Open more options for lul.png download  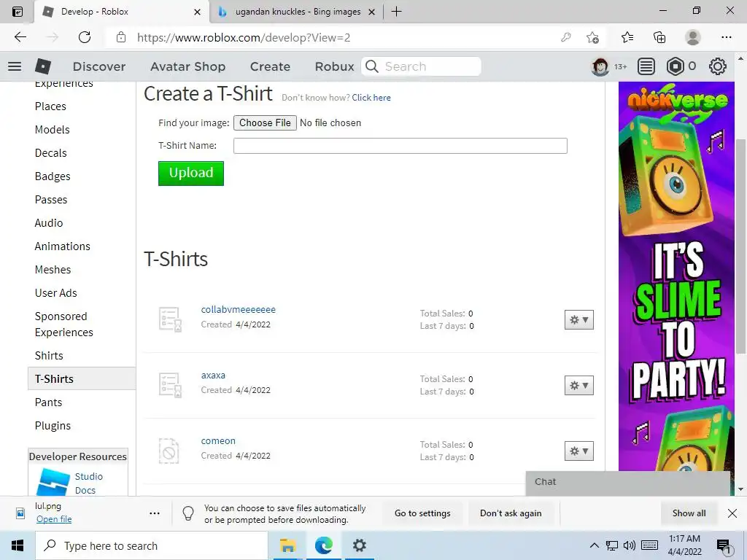pos(155,513)
